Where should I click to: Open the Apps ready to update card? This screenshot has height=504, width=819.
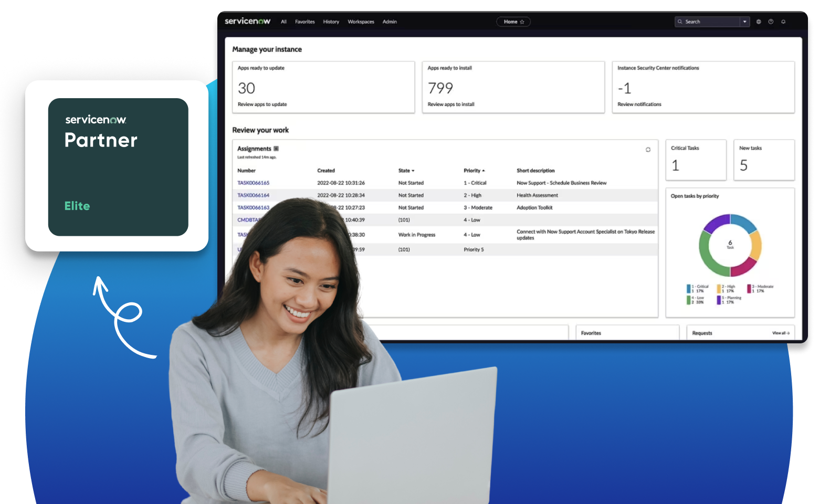coord(323,87)
